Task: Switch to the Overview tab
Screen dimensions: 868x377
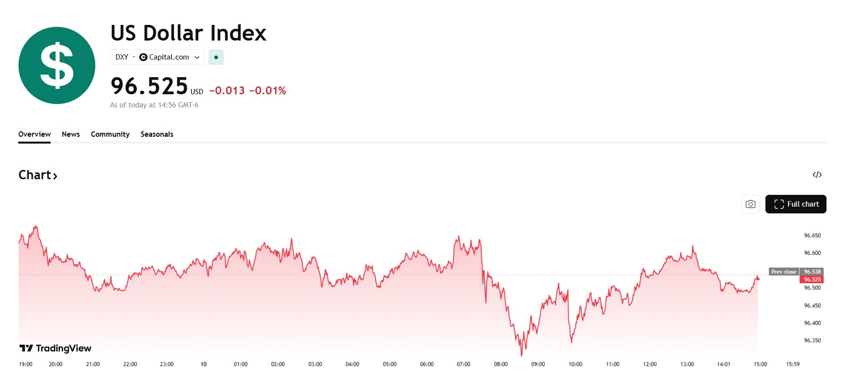Action: point(34,134)
